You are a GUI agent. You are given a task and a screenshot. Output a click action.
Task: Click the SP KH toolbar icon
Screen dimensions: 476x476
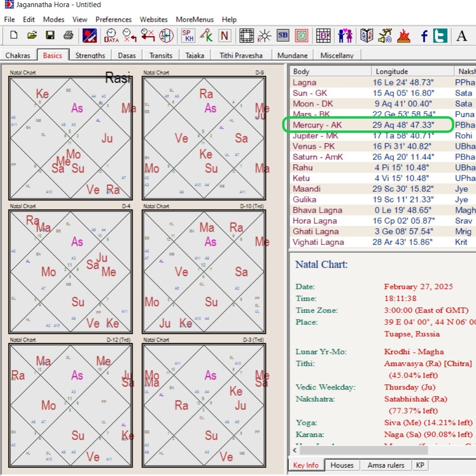188,35
